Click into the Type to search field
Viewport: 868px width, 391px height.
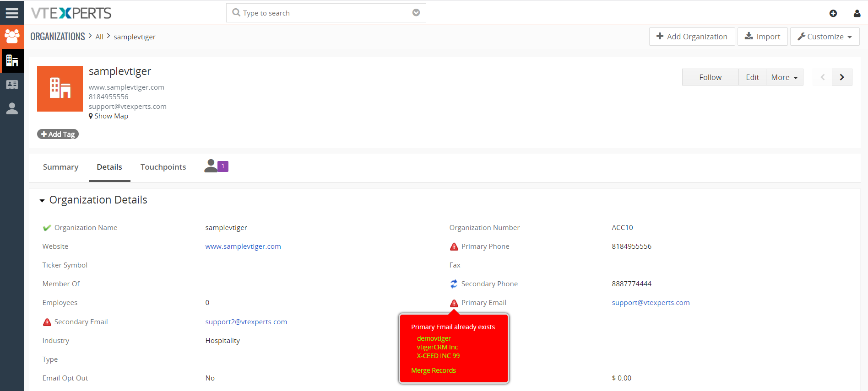coord(326,13)
